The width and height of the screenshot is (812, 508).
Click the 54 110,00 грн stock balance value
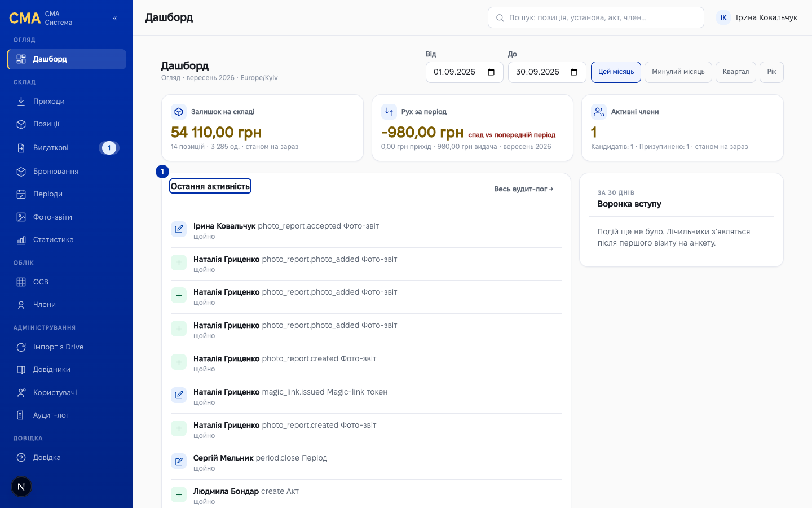(x=216, y=133)
